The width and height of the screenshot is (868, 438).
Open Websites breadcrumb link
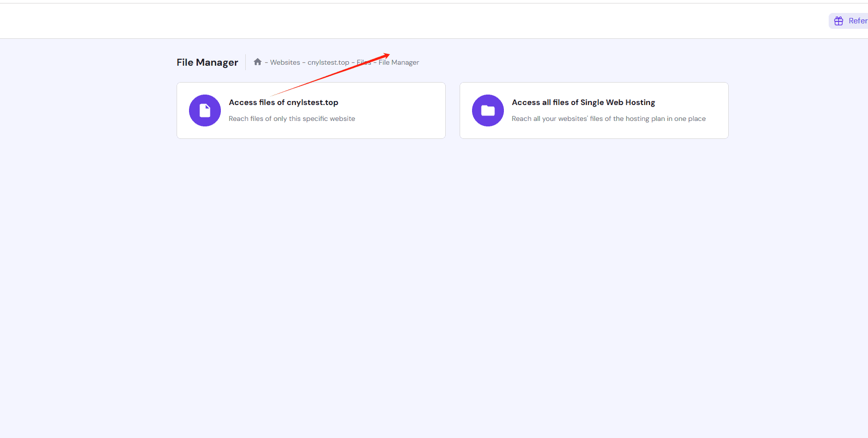point(285,63)
